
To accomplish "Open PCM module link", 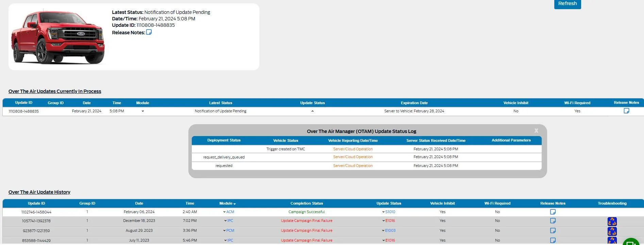I will (230, 230).
